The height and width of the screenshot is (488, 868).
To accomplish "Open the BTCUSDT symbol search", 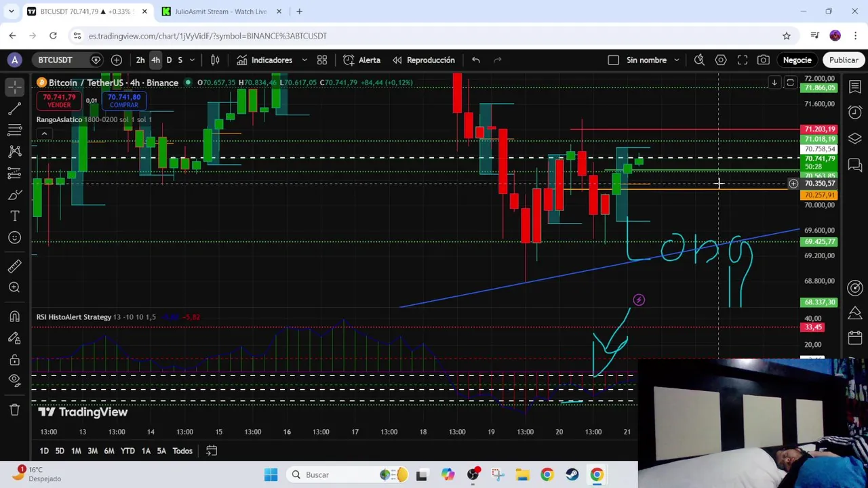I will tap(55, 60).
